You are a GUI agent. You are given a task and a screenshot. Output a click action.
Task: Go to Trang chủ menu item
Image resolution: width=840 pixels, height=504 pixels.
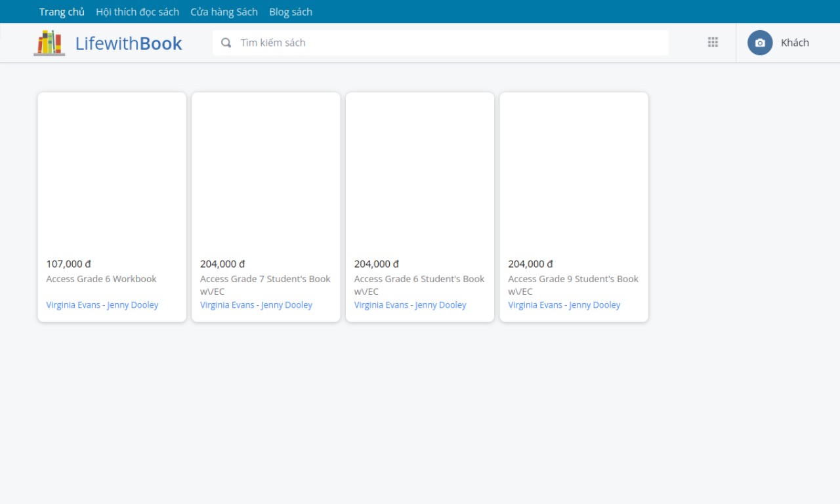pyautogui.click(x=62, y=12)
